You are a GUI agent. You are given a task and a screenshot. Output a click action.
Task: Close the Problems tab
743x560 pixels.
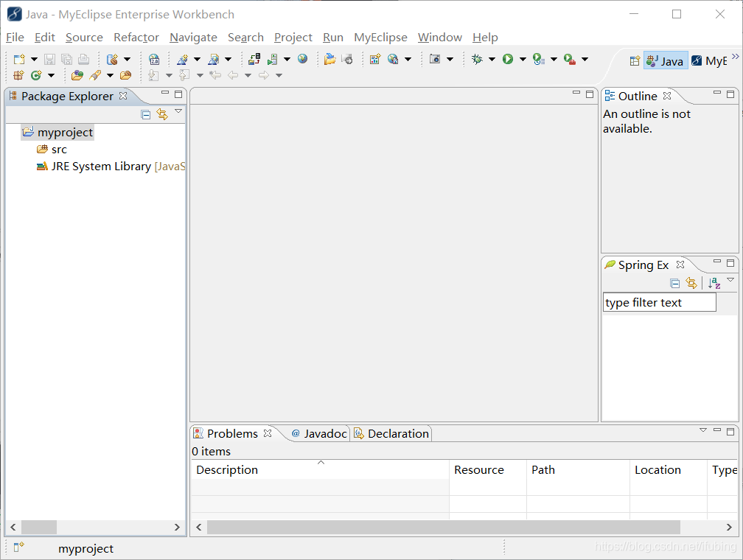(268, 433)
